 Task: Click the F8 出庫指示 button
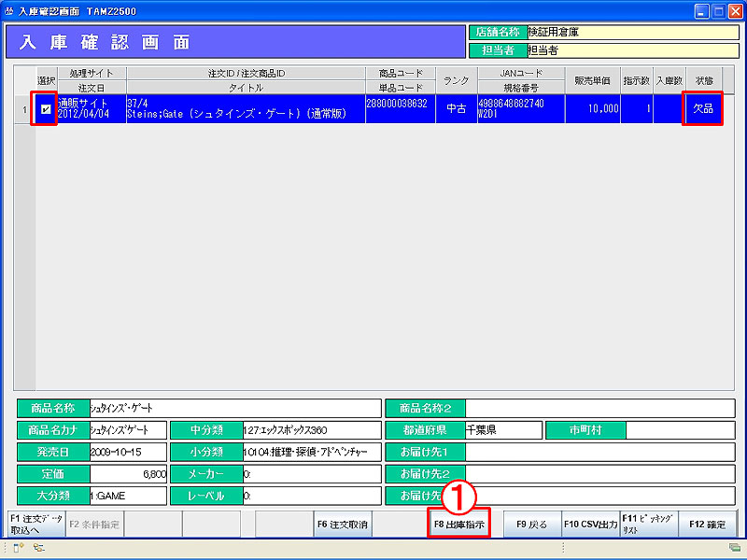pos(458,525)
